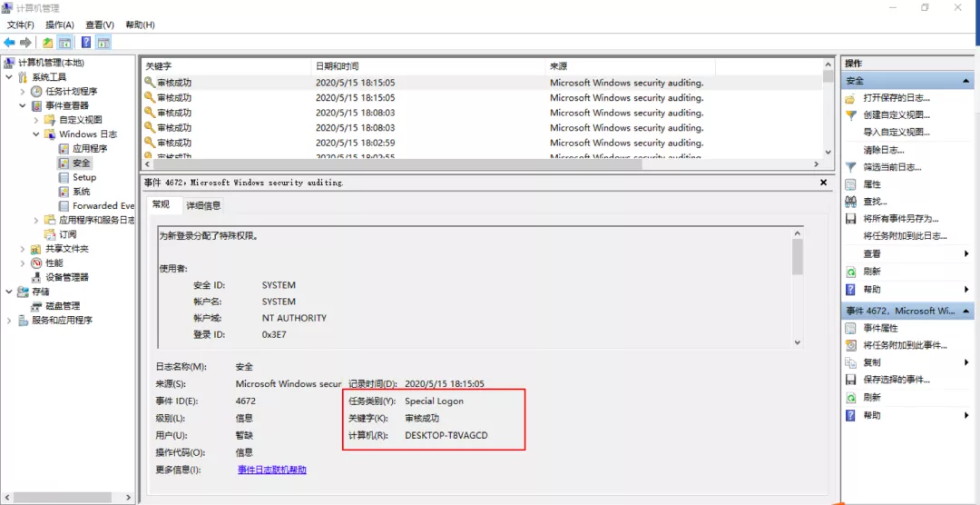Click the 应用程序 log icon
Image resolution: width=980 pixels, height=505 pixels.
click(64, 148)
